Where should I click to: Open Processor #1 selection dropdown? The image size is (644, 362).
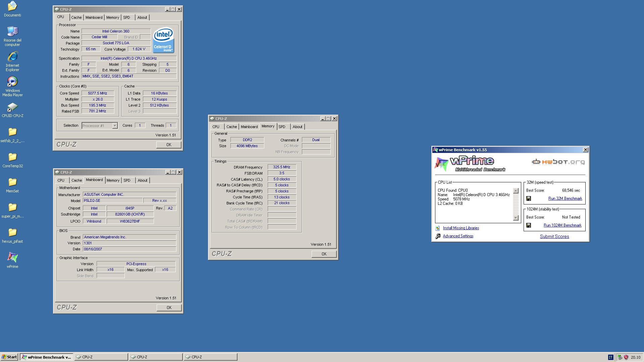pos(115,126)
